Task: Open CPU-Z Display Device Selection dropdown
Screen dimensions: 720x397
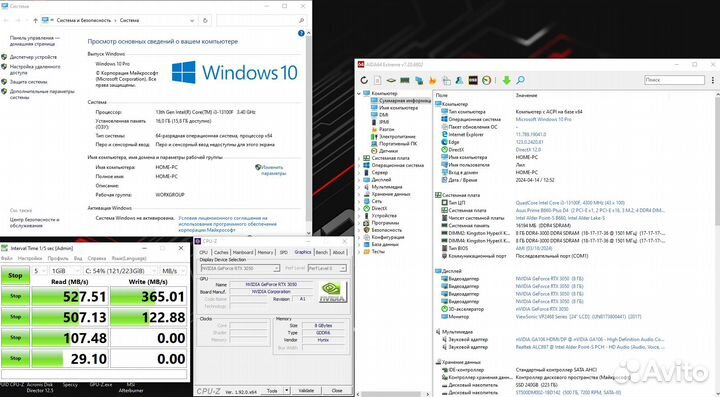Action: 240,268
